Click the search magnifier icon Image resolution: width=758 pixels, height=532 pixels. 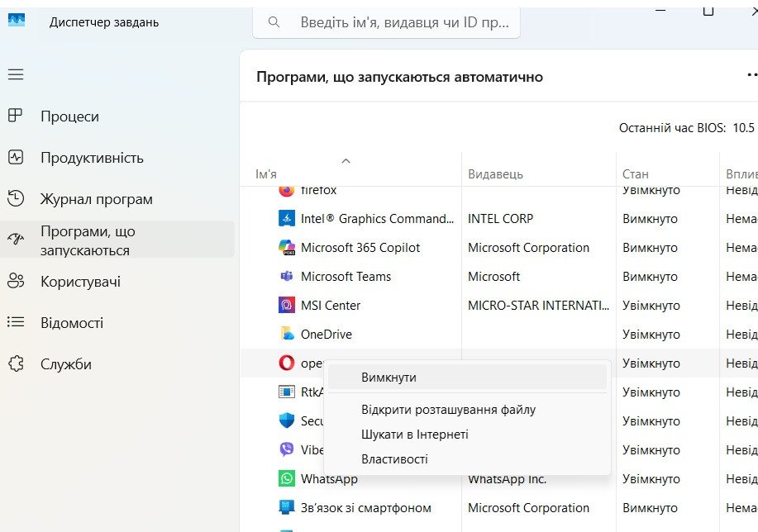[274, 22]
